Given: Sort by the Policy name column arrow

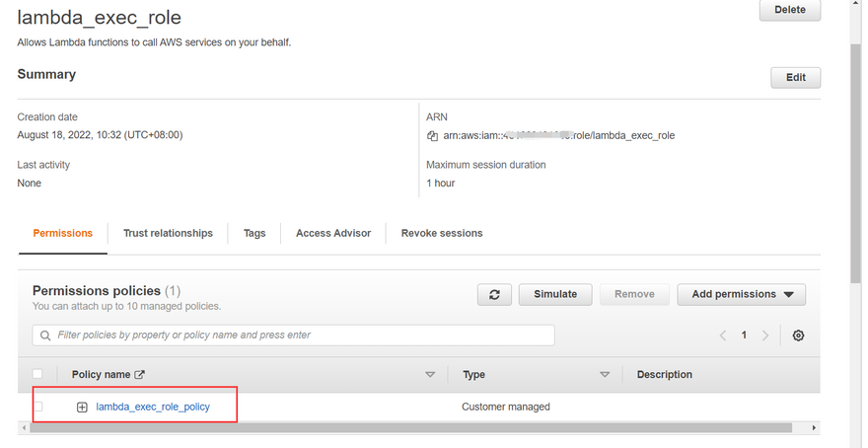Looking at the screenshot, I should pyautogui.click(x=430, y=375).
